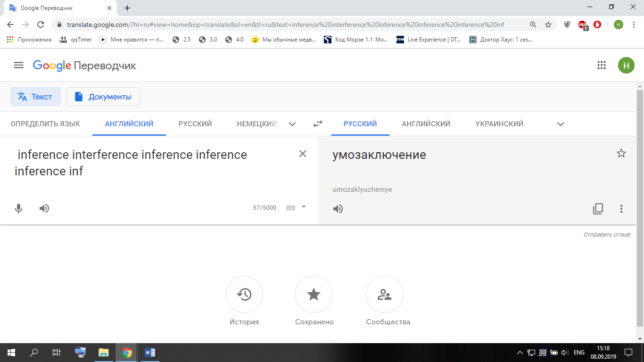Open zoom magnifier icon in address bar
The image size is (644, 362).
(x=533, y=25)
